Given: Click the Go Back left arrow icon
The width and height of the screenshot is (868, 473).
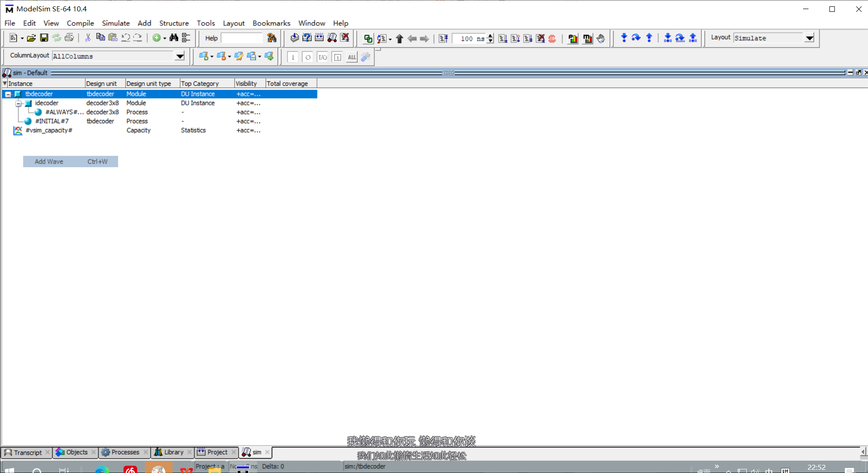Looking at the screenshot, I should coord(412,39).
